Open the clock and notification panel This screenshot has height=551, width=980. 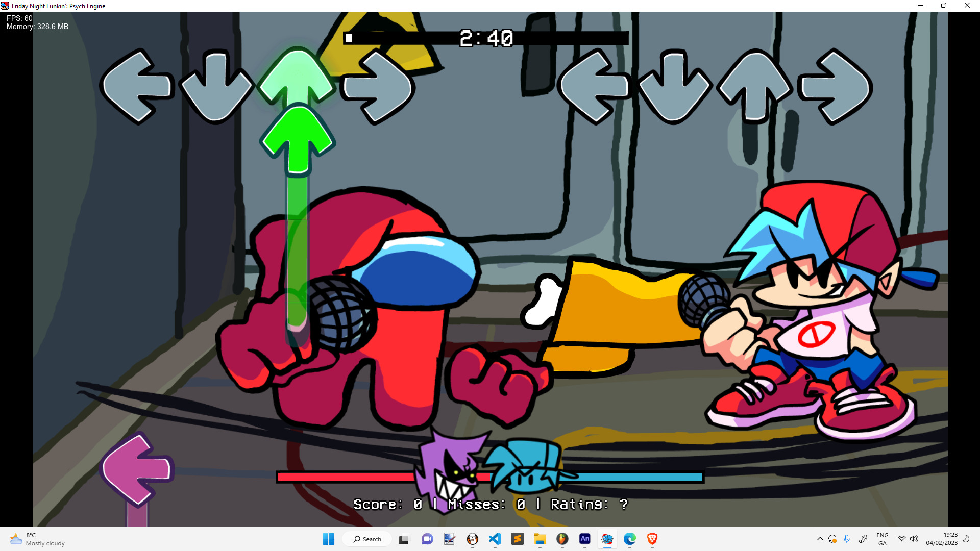point(943,539)
